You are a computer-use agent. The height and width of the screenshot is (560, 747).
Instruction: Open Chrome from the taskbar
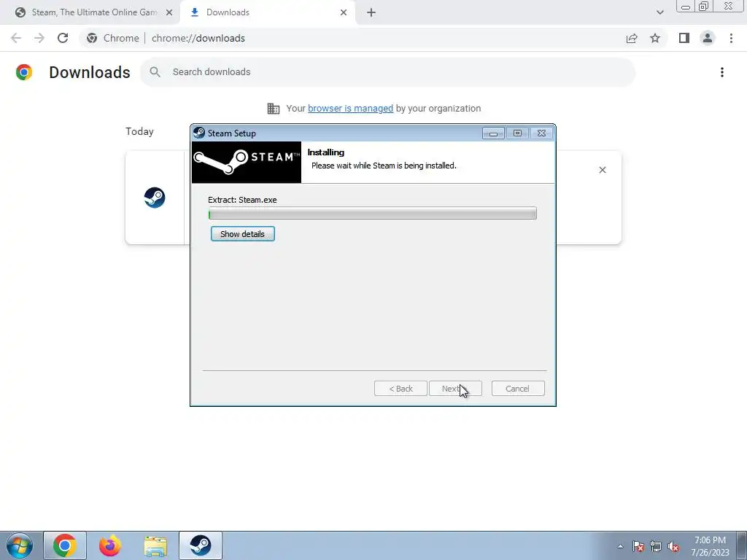(x=65, y=545)
